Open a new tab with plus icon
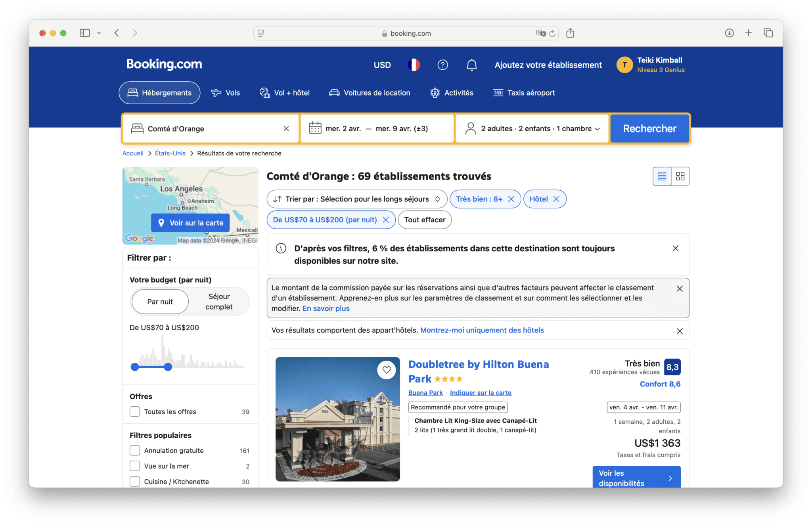The image size is (812, 526). [x=748, y=33]
